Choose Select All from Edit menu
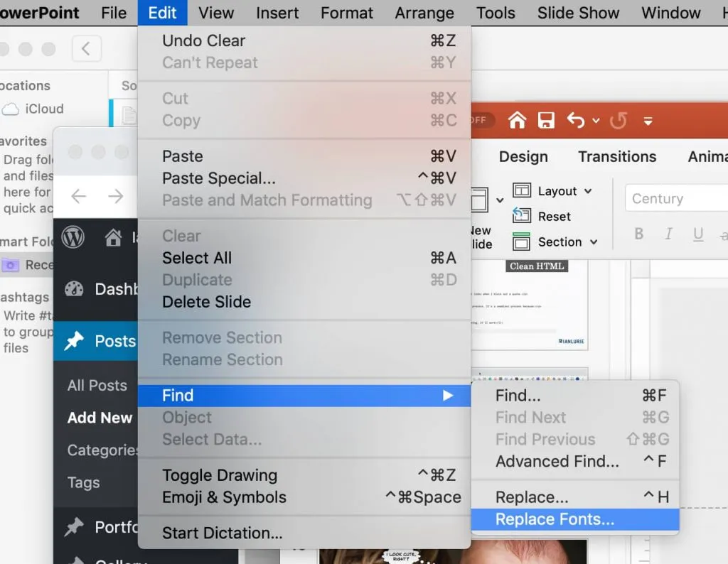728x564 pixels. pos(304,258)
